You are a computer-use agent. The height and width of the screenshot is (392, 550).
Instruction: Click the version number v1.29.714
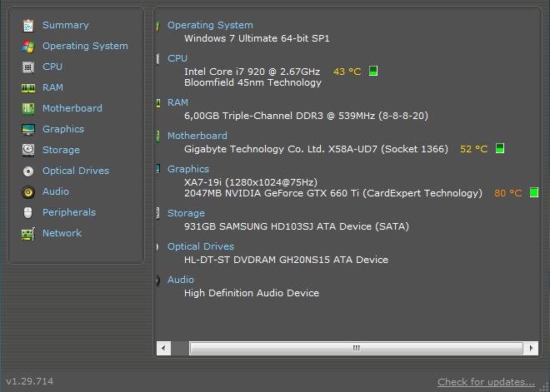coord(30,381)
